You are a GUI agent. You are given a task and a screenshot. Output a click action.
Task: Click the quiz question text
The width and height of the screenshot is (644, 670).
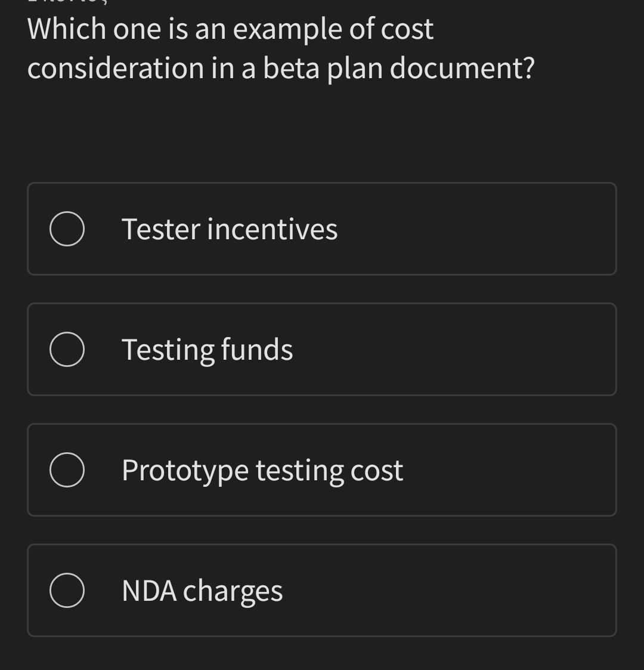pos(280,48)
